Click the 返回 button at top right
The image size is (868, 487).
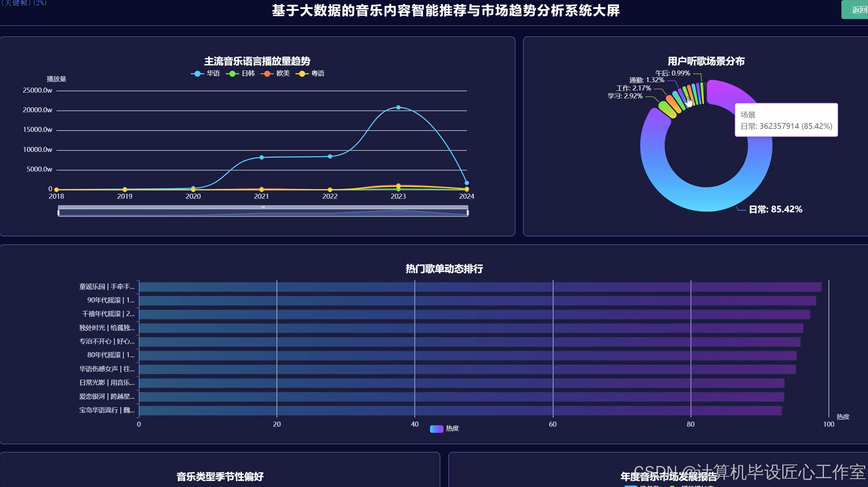(x=856, y=10)
